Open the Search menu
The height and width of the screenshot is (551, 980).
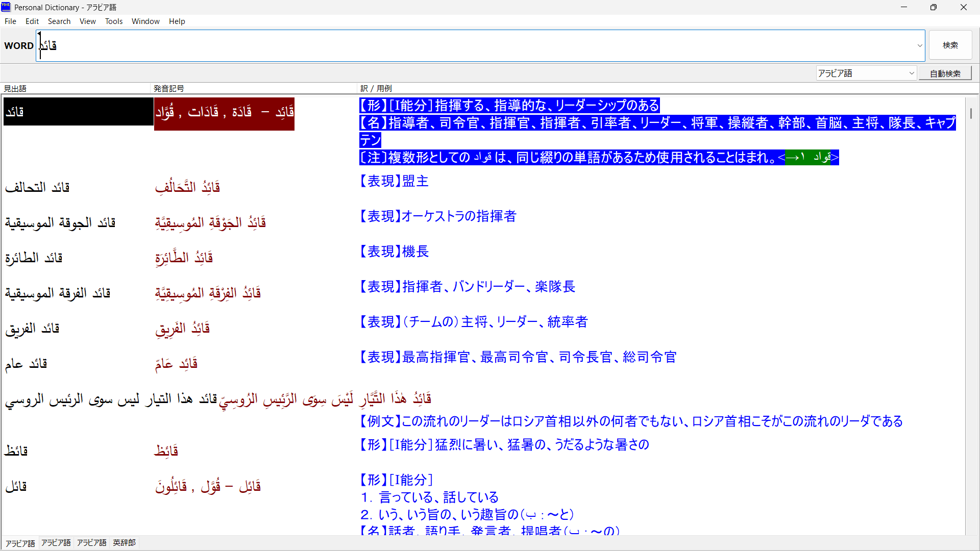pyautogui.click(x=59, y=21)
